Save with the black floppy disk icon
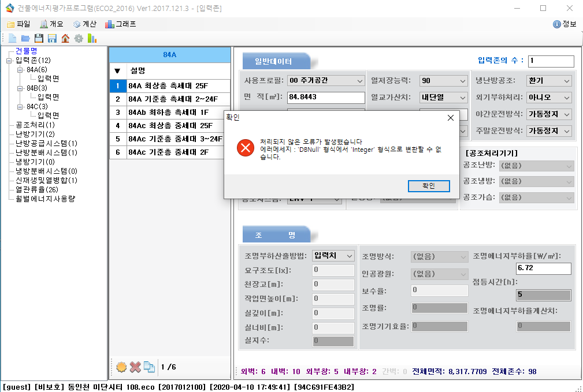 39,38
